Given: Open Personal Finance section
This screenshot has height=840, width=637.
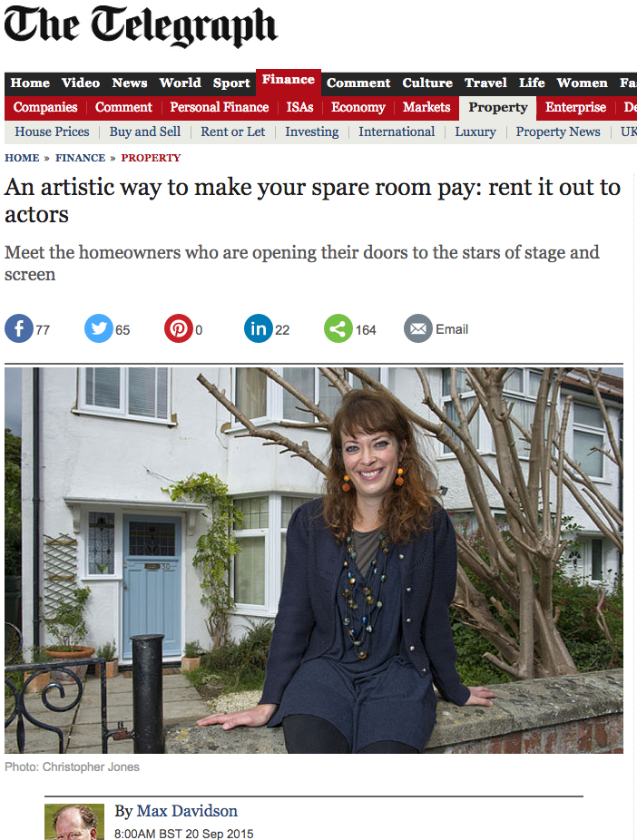Looking at the screenshot, I should pyautogui.click(x=219, y=107).
